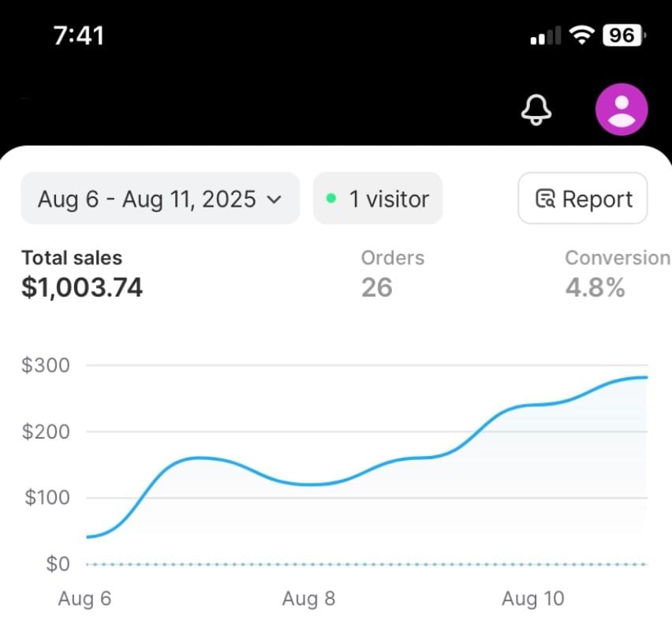Tap the Wi-Fi status icon

[x=581, y=35]
